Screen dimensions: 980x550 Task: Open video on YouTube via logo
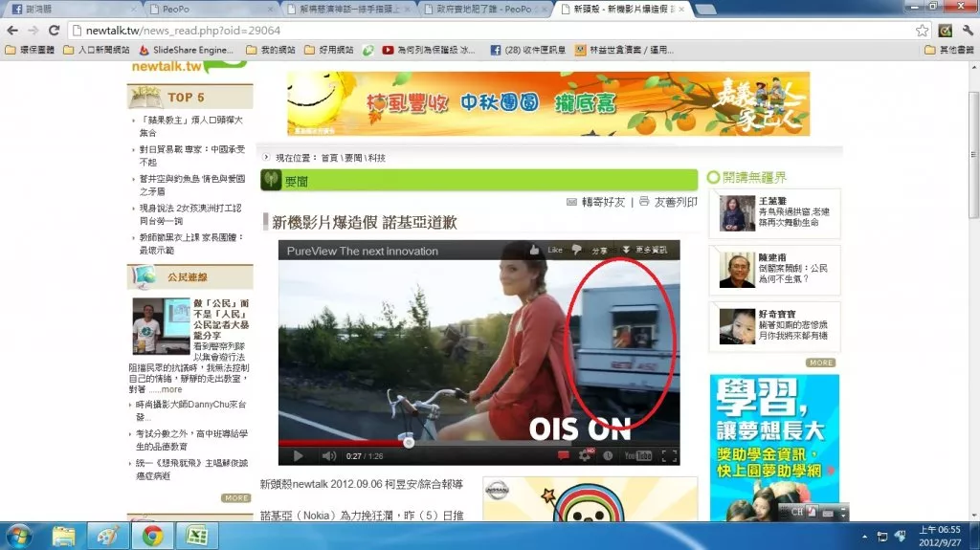(x=638, y=455)
